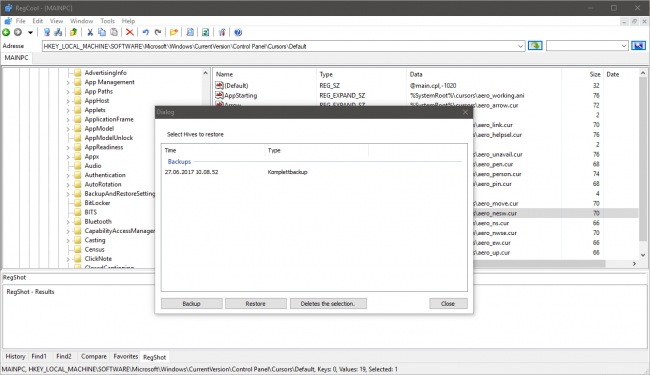Click the Undo arrow icon
Image resolution: width=650 pixels, height=375 pixels.
pos(146,32)
